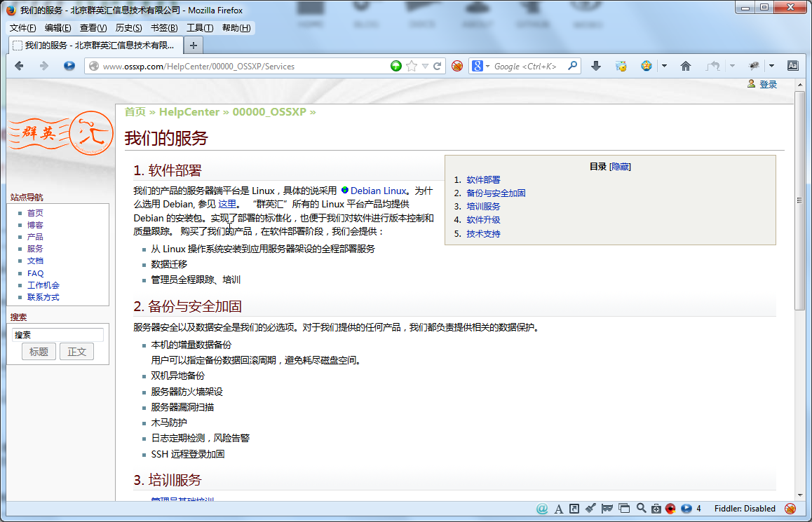Click the vertical page scrollbar thumb
812x522 pixels.
[799, 201]
